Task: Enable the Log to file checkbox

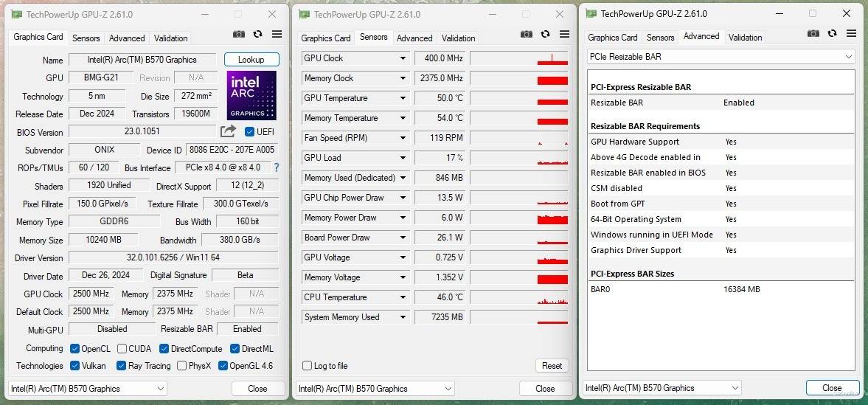Action: 308,366
